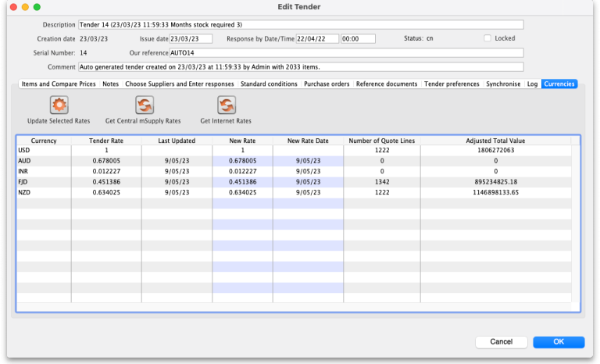Image resolution: width=600 pixels, height=364 pixels.
Task: Switch to the Synchronise tab
Action: click(503, 84)
